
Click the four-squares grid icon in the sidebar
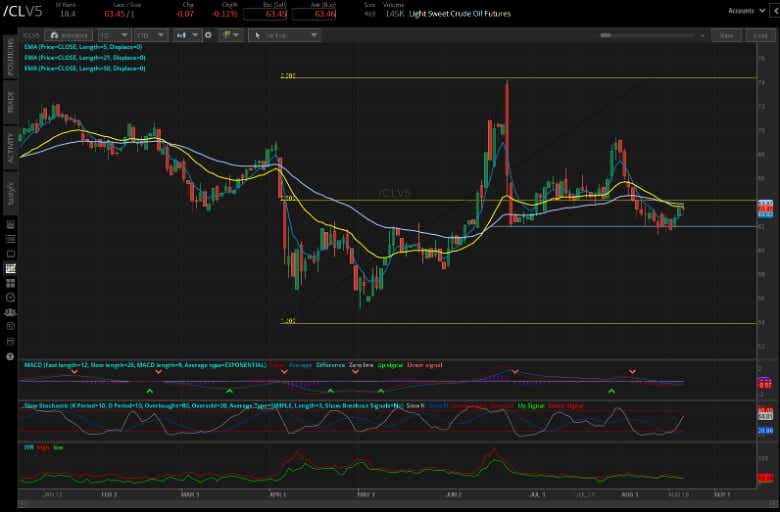point(10,283)
